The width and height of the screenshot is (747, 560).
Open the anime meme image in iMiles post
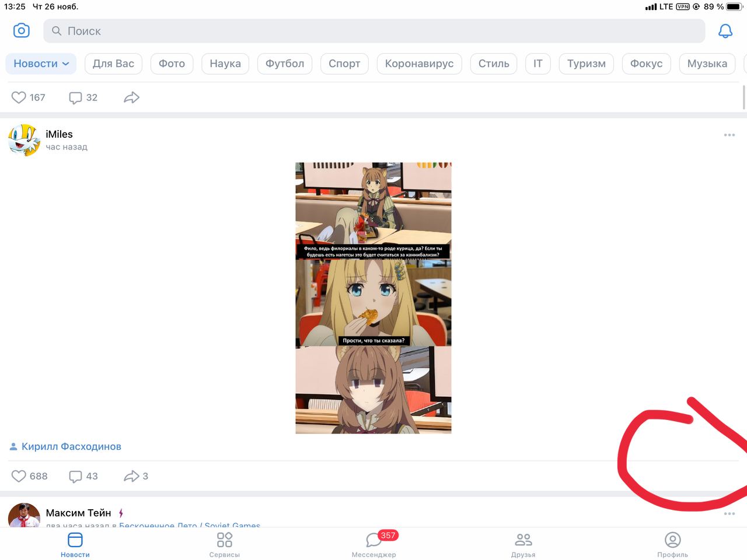click(373, 298)
